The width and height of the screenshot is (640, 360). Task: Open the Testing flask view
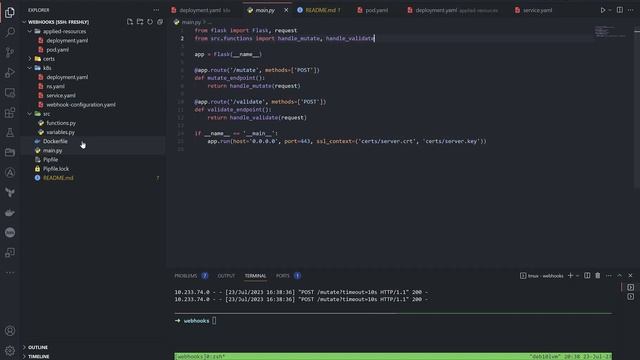coord(10,133)
